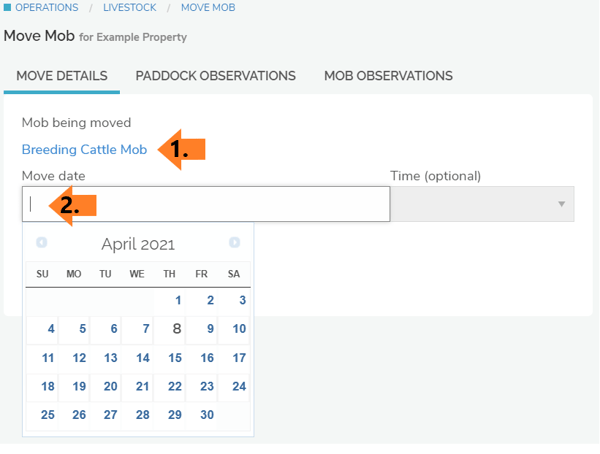The height and width of the screenshot is (454, 600).
Task: Switch to Paddock Observations tab
Action: point(215,76)
